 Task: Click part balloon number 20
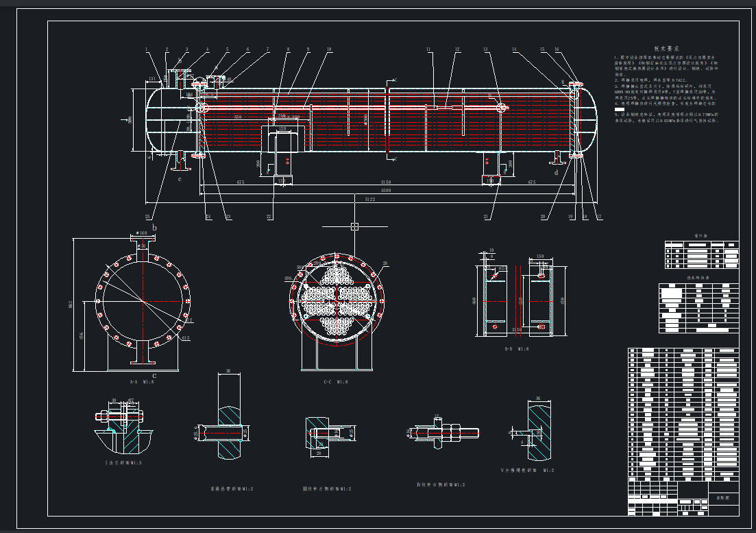pos(543,217)
